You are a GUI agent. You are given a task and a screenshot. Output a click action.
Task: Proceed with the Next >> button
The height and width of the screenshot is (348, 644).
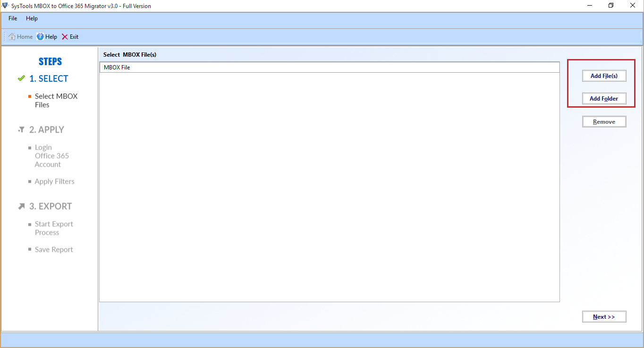coord(604,317)
